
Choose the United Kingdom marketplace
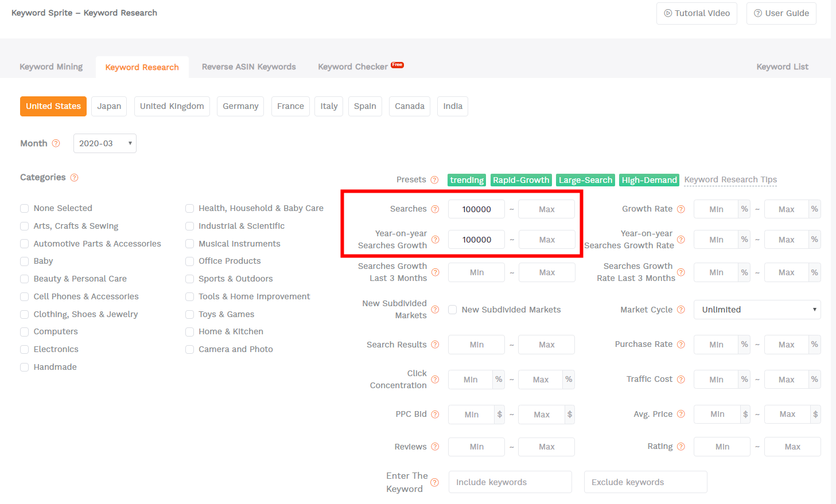click(x=172, y=106)
